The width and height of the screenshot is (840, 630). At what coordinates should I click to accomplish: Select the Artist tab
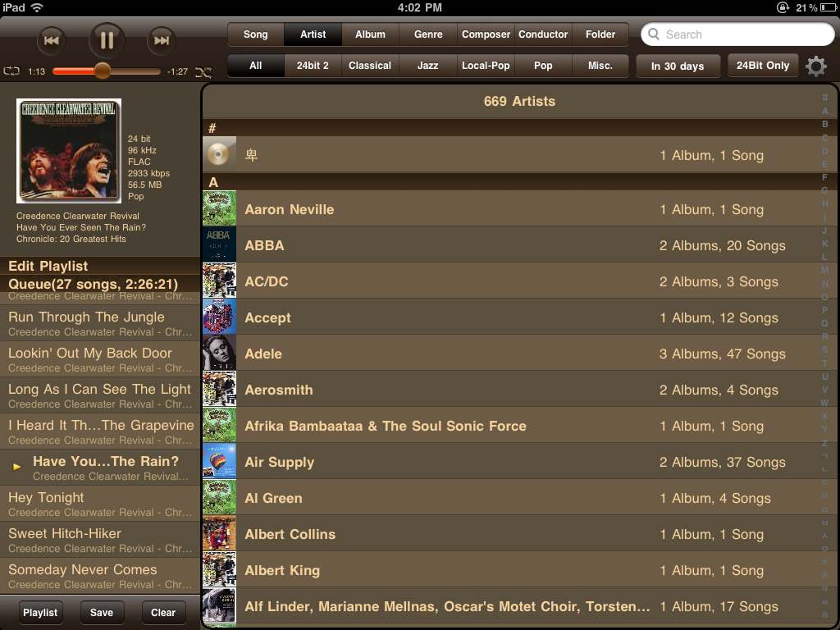coord(313,34)
